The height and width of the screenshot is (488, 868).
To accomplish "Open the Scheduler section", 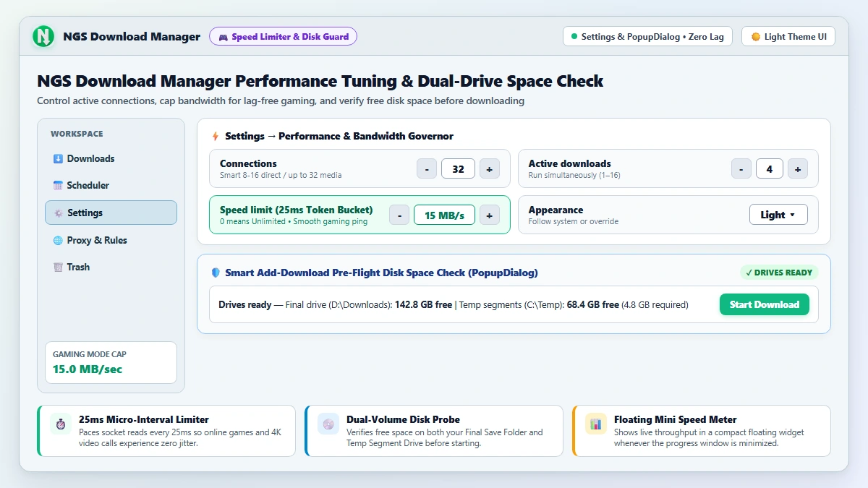I will pos(111,185).
